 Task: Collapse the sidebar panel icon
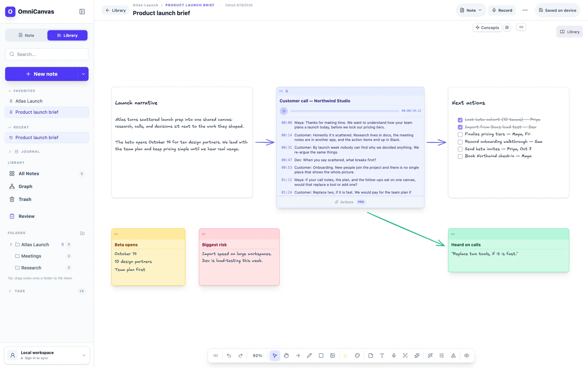[82, 11]
